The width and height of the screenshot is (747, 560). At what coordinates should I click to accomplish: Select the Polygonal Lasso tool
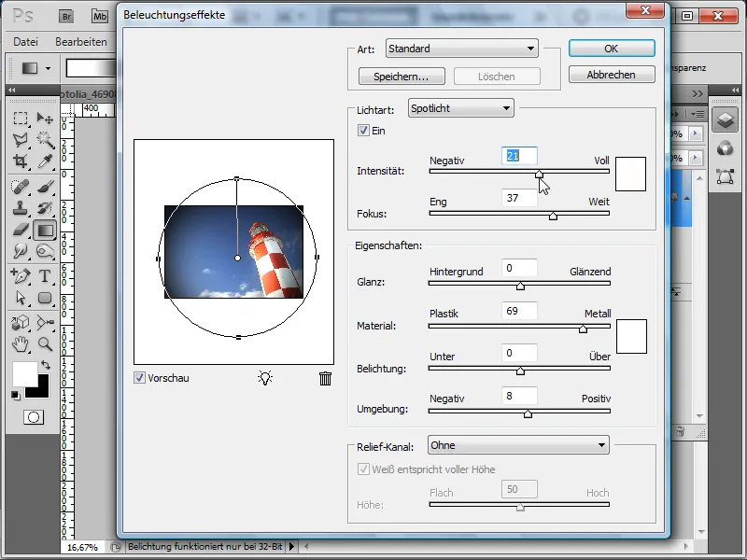click(20, 140)
